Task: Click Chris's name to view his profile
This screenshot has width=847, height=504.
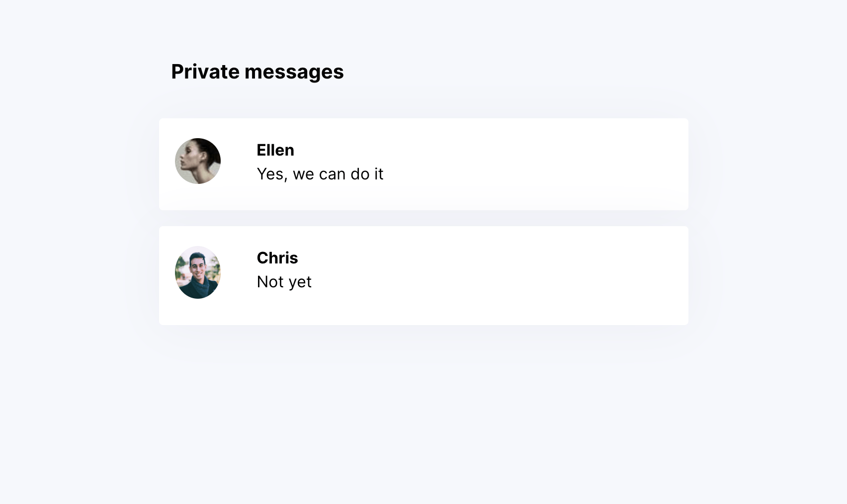Action: coord(277,257)
